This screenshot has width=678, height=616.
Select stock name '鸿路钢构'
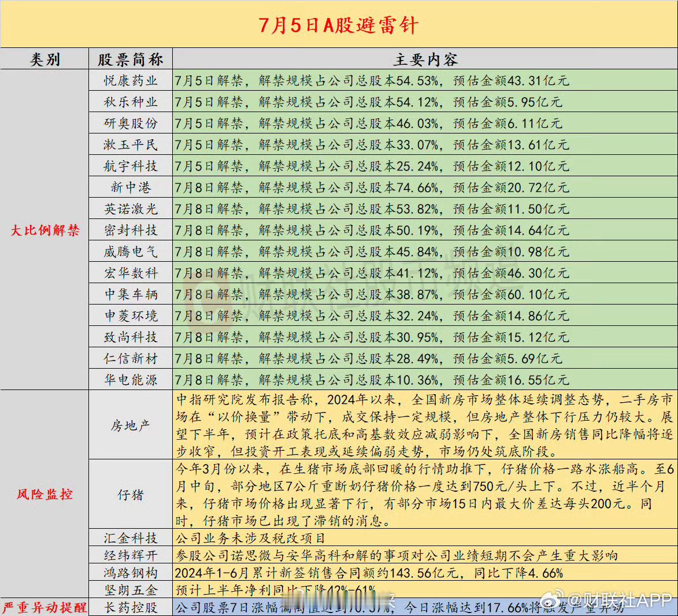[x=131, y=573]
